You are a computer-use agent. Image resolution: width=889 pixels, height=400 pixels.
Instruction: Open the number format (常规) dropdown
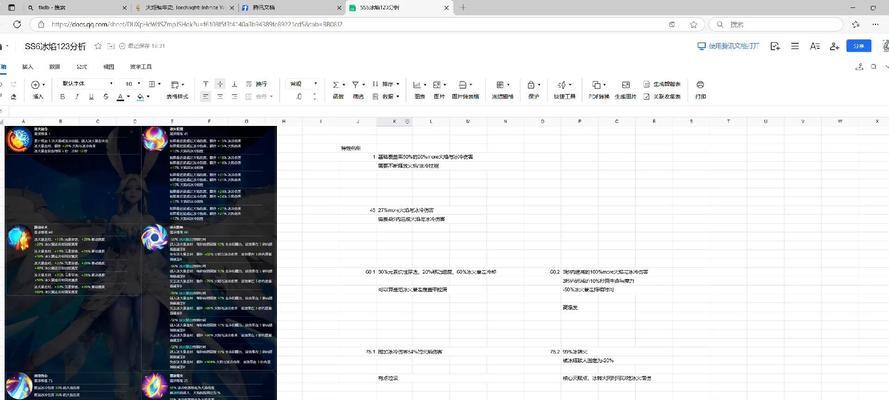[303, 84]
